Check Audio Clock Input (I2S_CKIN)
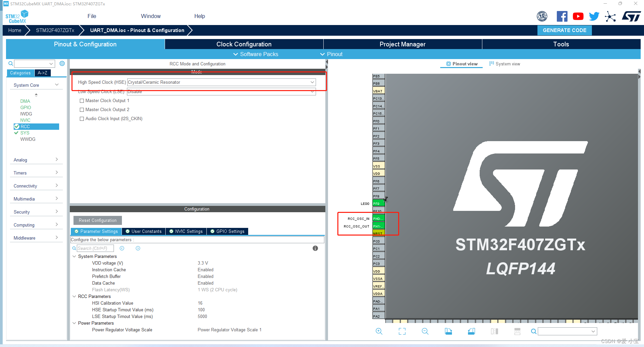 point(82,118)
